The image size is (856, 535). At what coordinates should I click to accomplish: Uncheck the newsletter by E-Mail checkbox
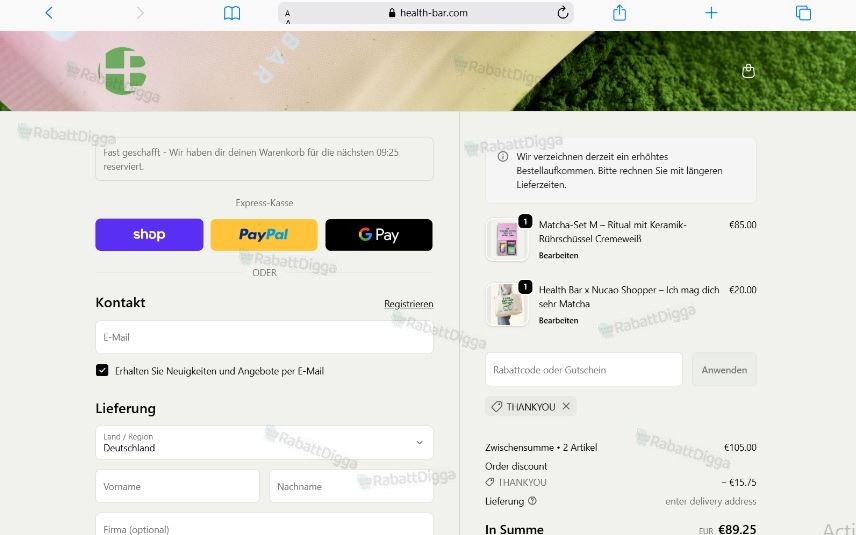coord(102,370)
